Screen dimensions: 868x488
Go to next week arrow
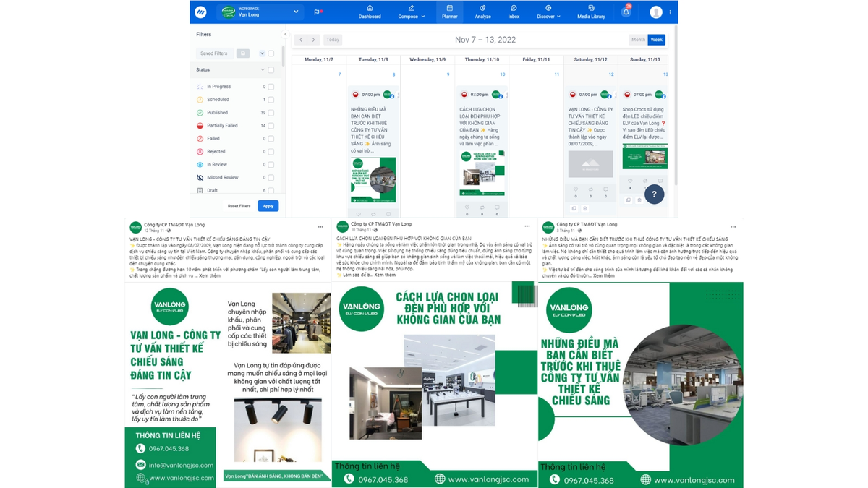313,40
